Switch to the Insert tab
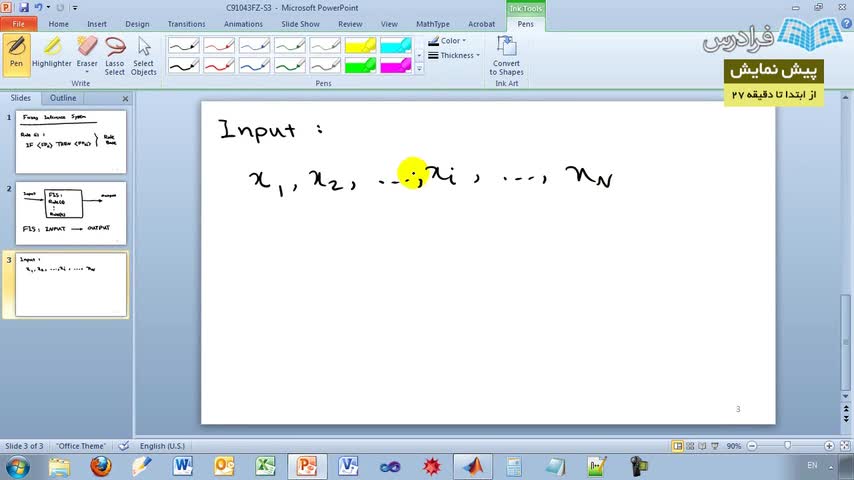854x480 pixels. coord(97,24)
